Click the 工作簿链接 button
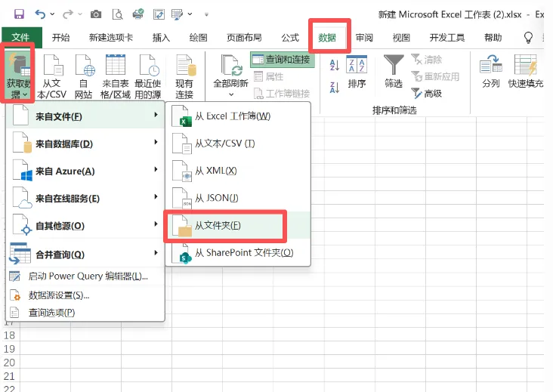Image resolution: width=553 pixels, height=392 pixels. [282, 94]
